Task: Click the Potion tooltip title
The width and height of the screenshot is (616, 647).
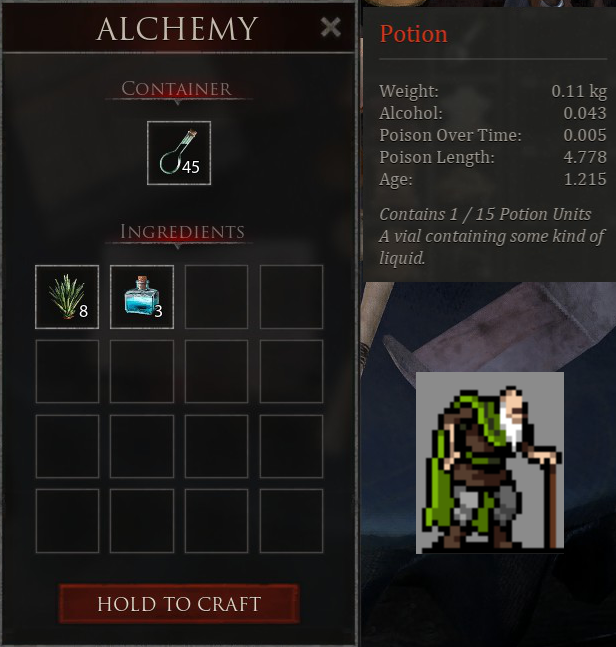Action: pyautogui.click(x=413, y=33)
